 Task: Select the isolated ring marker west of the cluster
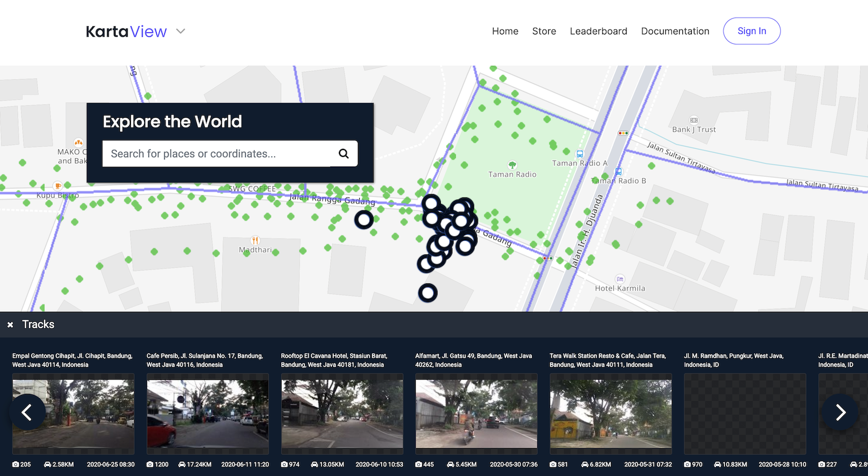(x=364, y=219)
